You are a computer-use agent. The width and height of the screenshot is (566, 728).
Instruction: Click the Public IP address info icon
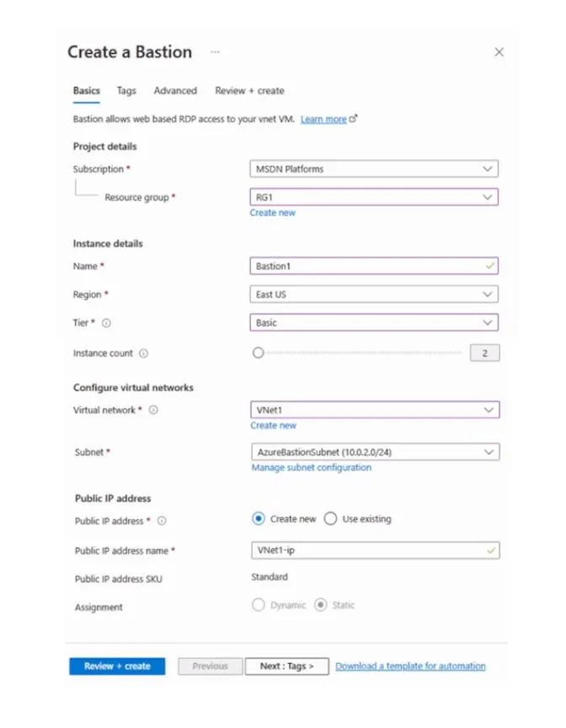pos(162,521)
